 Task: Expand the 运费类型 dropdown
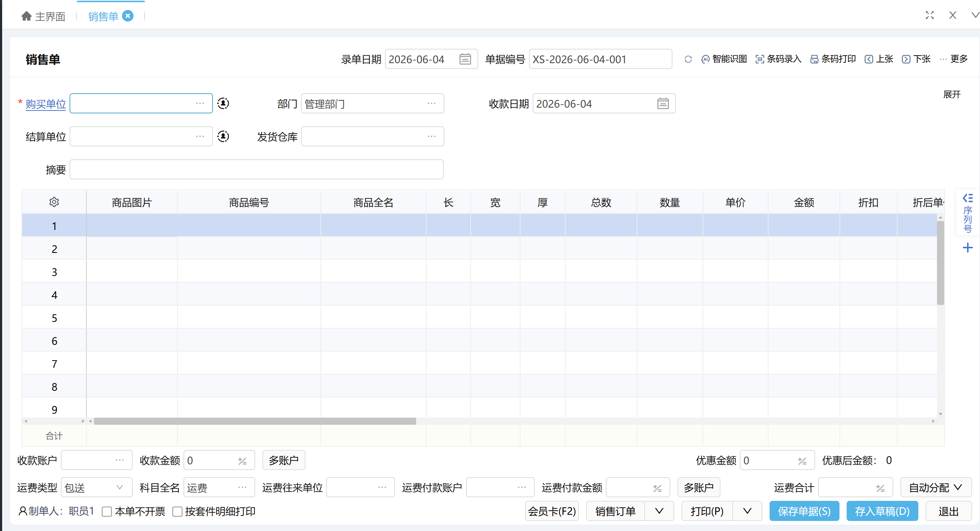(x=119, y=488)
